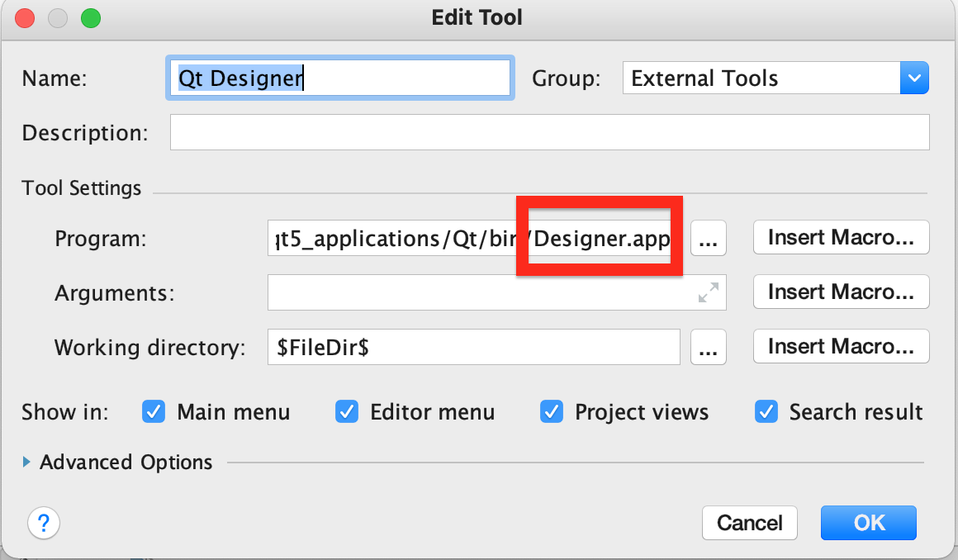
Task: Click the Program path input field
Action: pyautogui.click(x=473, y=239)
